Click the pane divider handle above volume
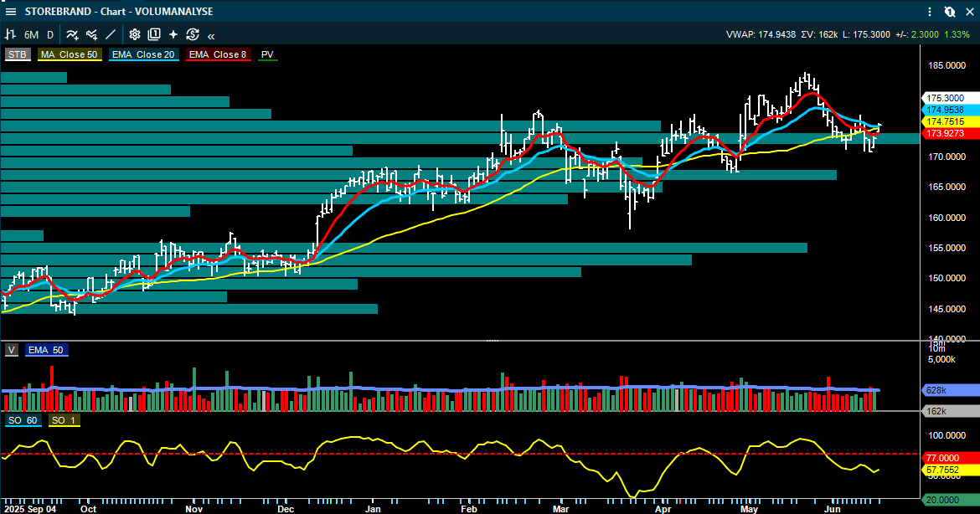This screenshot has height=514, width=980. (x=493, y=341)
